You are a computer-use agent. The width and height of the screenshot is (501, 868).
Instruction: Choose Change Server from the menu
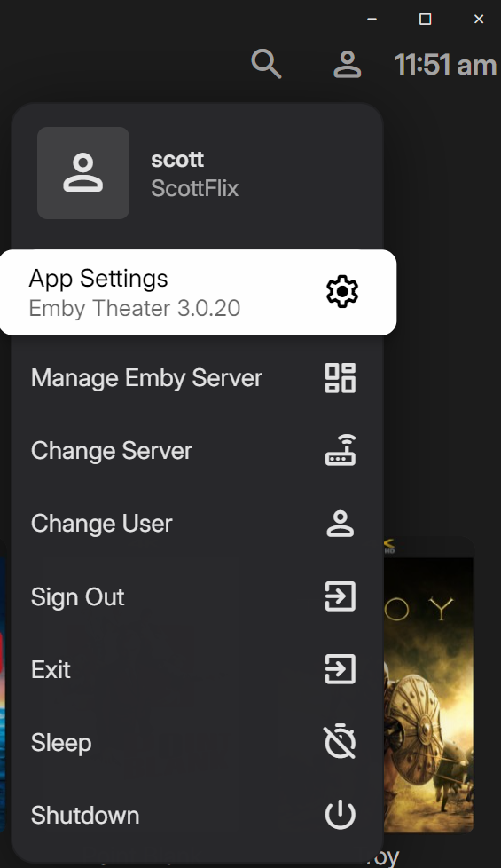pos(197,451)
